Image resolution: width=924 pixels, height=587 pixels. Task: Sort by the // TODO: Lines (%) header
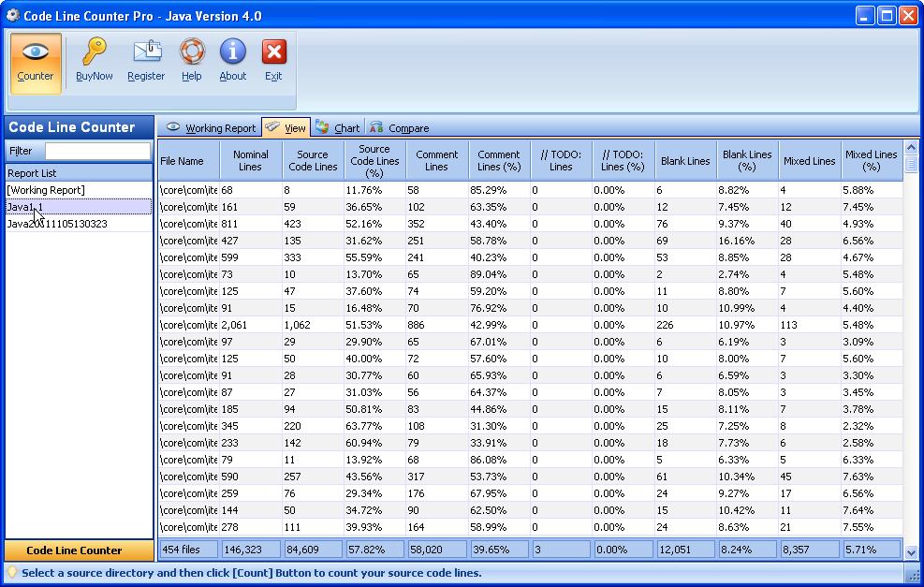click(623, 161)
